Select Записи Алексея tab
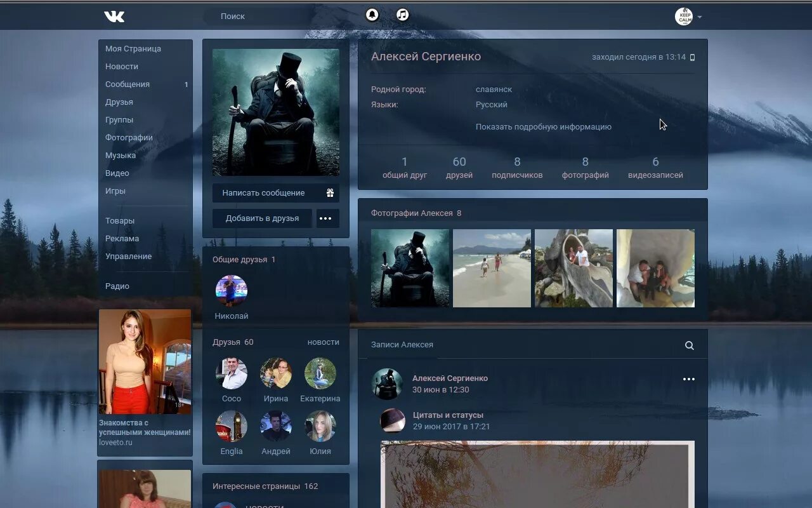The width and height of the screenshot is (812, 508). (x=402, y=345)
